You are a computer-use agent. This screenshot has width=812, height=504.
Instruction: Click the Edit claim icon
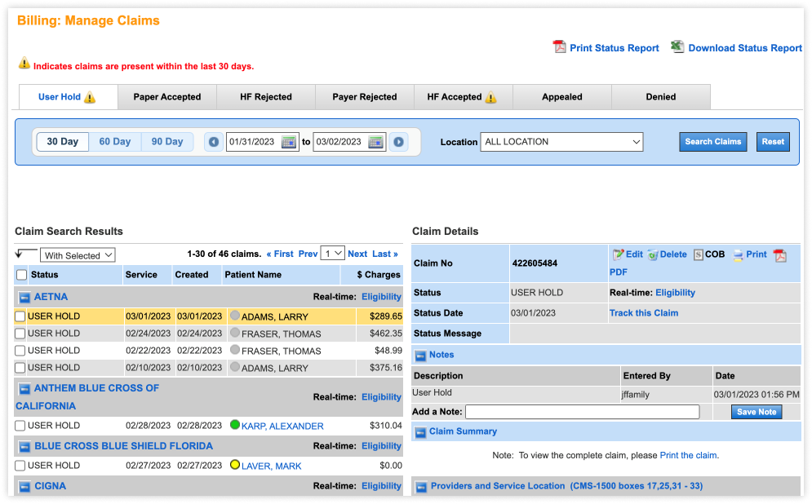click(619, 254)
